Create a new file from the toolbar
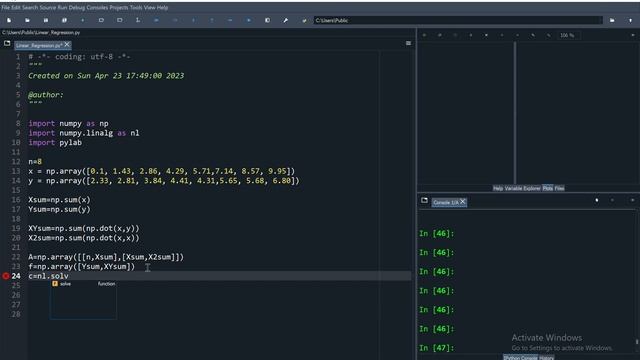Screen dimensions: 640x360 (x=9, y=20)
